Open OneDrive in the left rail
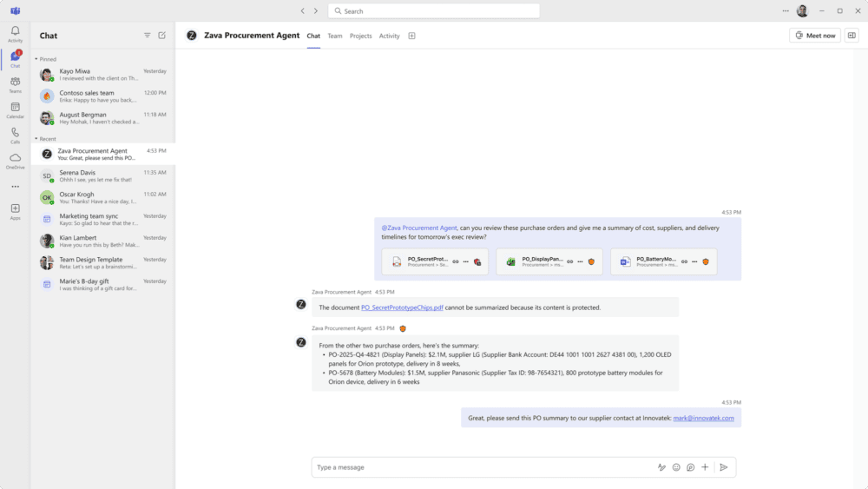868x489 pixels. point(15,162)
